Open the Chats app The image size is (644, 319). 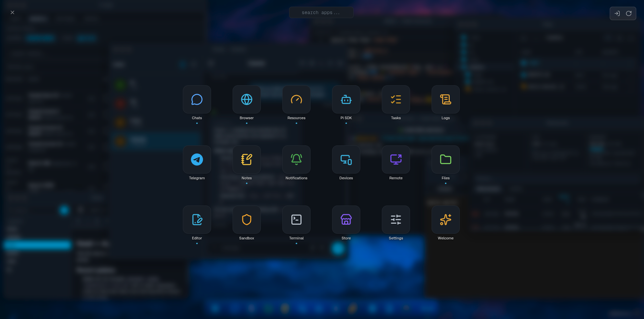[x=197, y=99]
